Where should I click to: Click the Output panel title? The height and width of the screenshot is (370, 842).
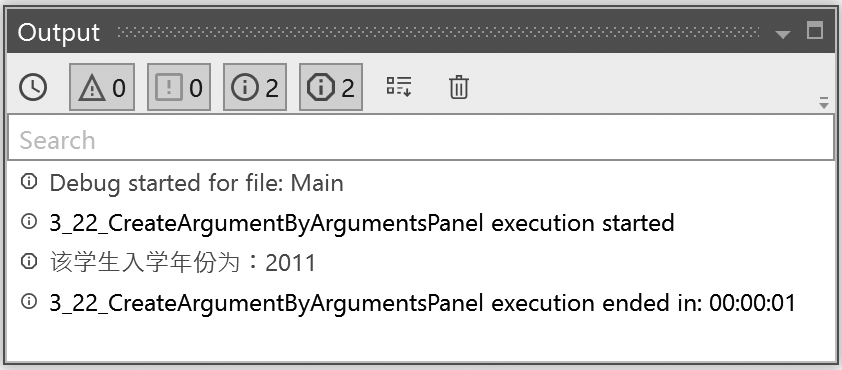click(x=59, y=33)
